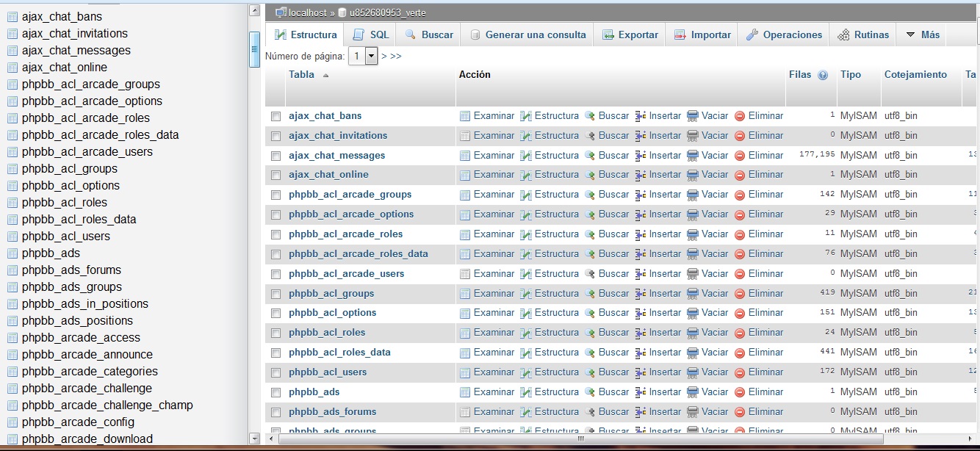The image size is (980, 451).
Task: Click the Examinar icon for ajax_chat_bans
Action: coord(465,116)
